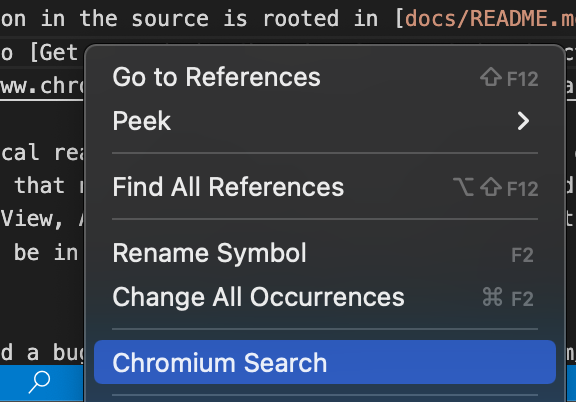The image size is (576, 402).
Task: Click the F2 shortcut label beside Rename Symbol
Action: click(x=522, y=254)
